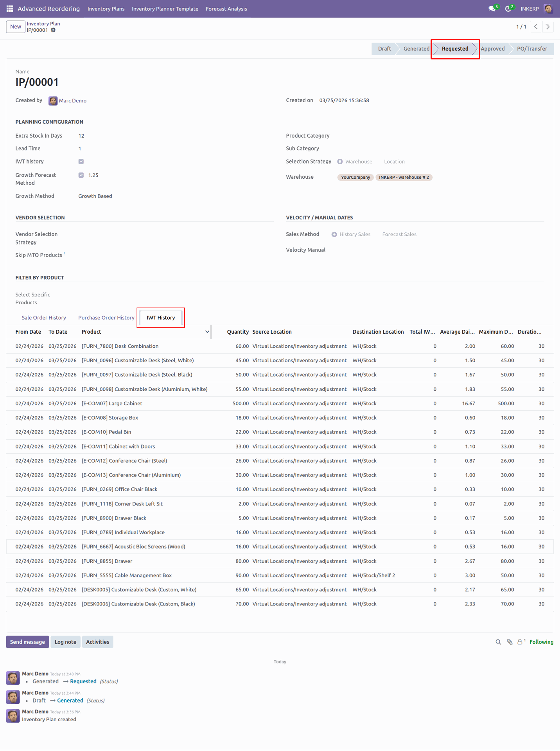560x751 pixels.
Task: Select Warehouse selection strategy radio
Action: [x=340, y=162]
